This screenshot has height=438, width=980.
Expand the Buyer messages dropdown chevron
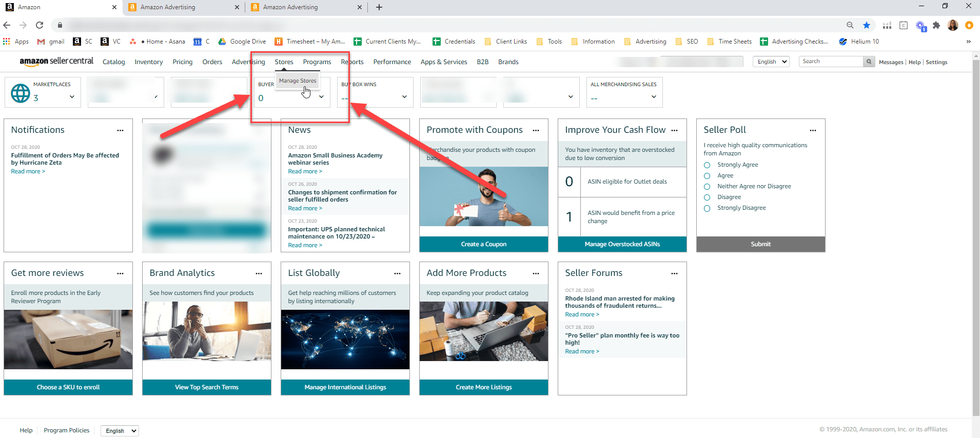[321, 97]
